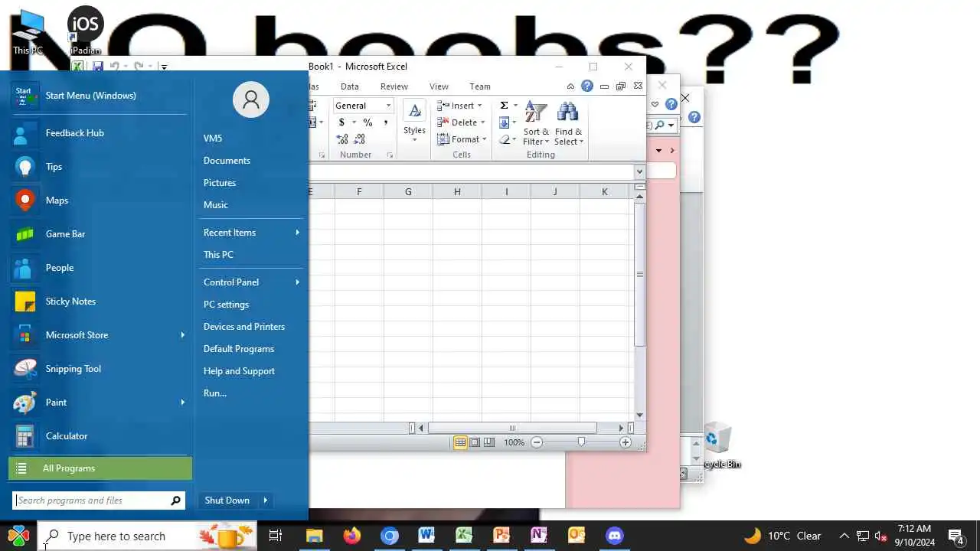Screen dimensions: 980x551
Task: Switch to the Team ribbon tab
Action: click(480, 86)
